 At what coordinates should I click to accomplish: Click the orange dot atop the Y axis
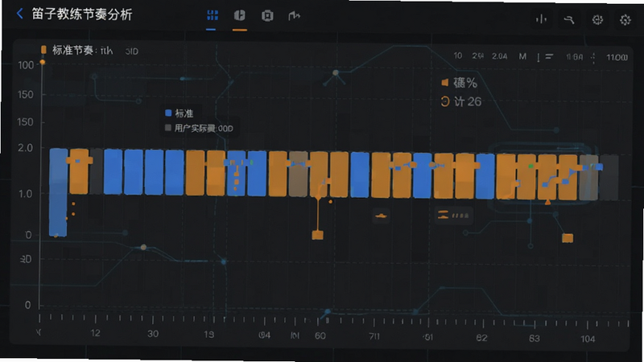43,63
